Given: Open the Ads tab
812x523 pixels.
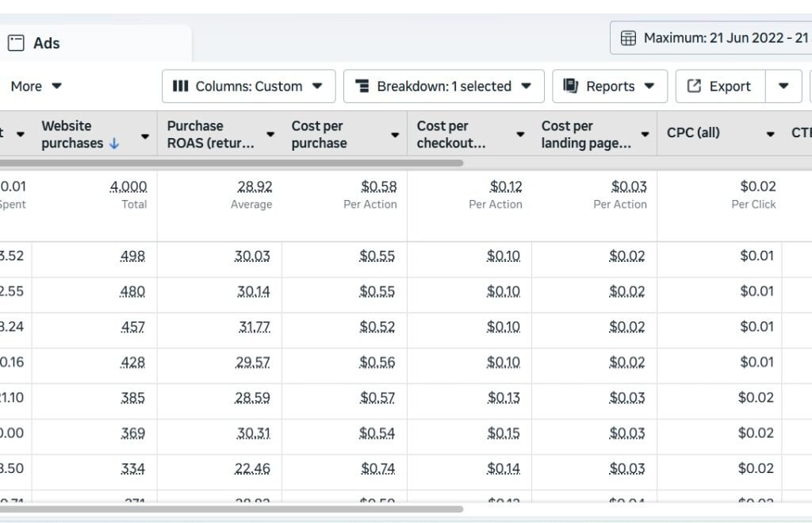Looking at the screenshot, I should 46,43.
